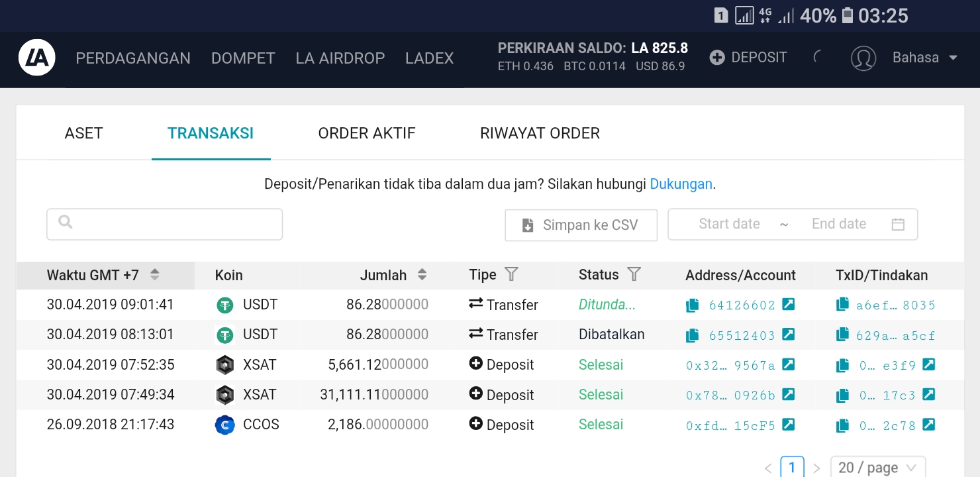Open LADEX in the top navigation
The width and height of the screenshot is (980, 477).
click(x=430, y=58)
